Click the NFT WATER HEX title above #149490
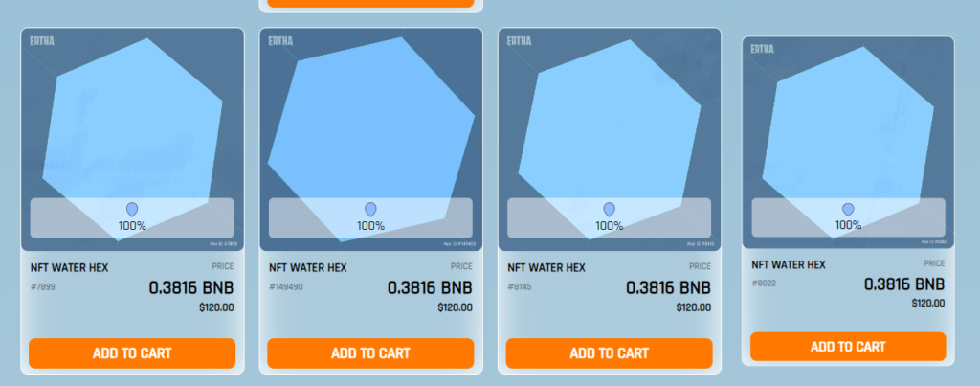The image size is (980, 386). [x=308, y=268]
